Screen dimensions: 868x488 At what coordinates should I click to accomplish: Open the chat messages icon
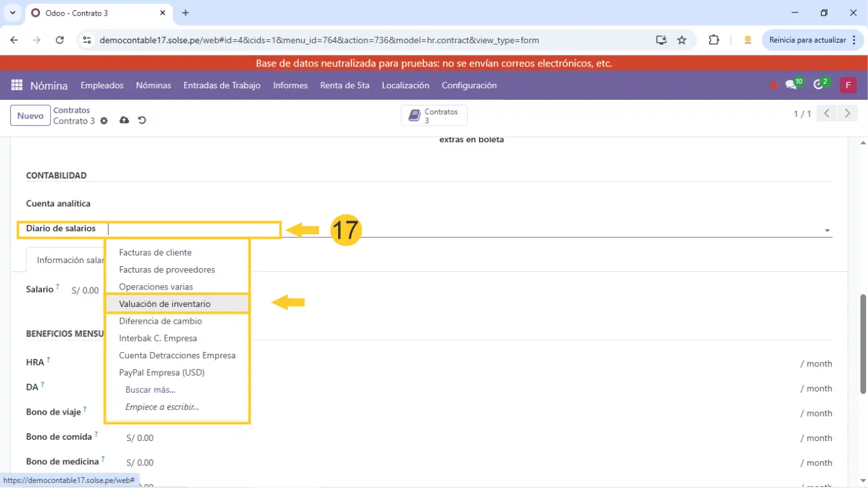click(791, 85)
